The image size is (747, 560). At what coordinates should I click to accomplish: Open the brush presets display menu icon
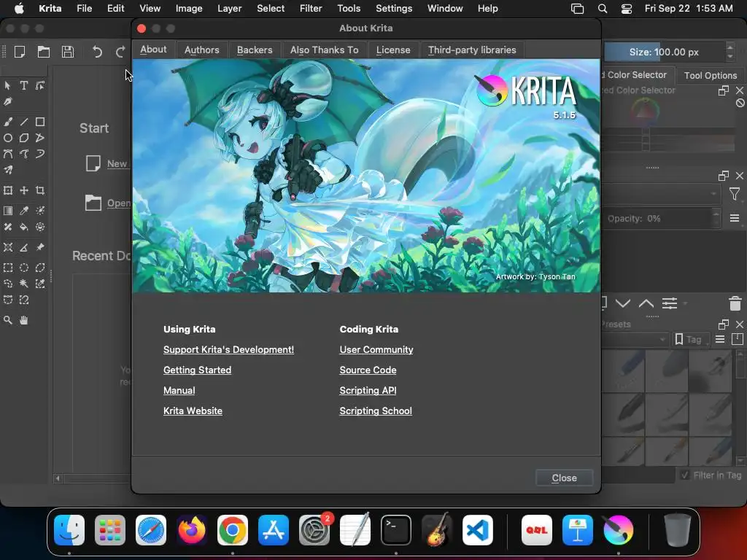(720, 340)
